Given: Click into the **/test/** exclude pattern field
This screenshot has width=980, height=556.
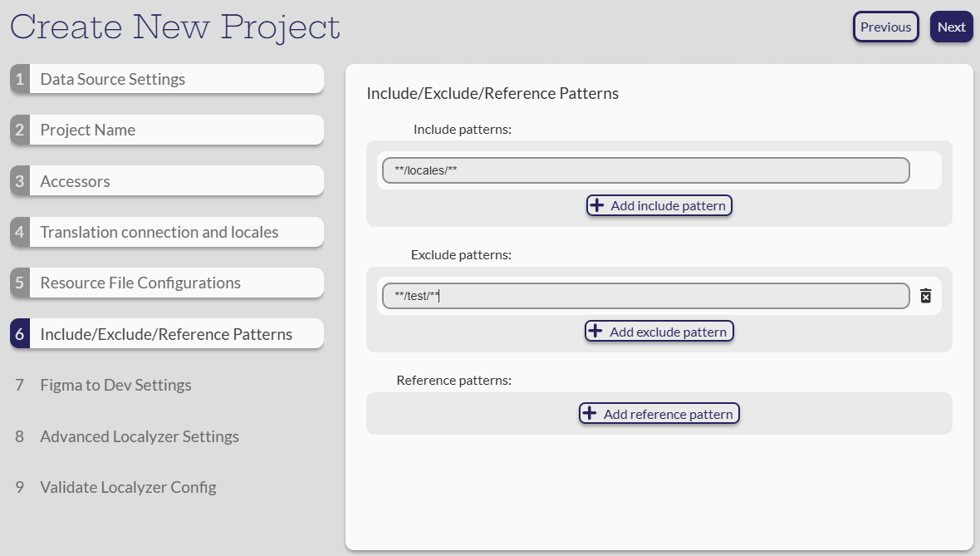Looking at the screenshot, I should (x=645, y=296).
